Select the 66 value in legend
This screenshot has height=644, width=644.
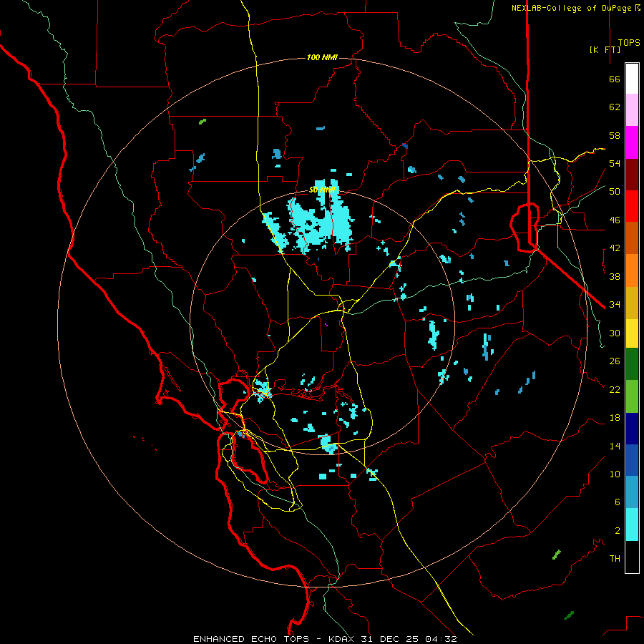(615, 79)
